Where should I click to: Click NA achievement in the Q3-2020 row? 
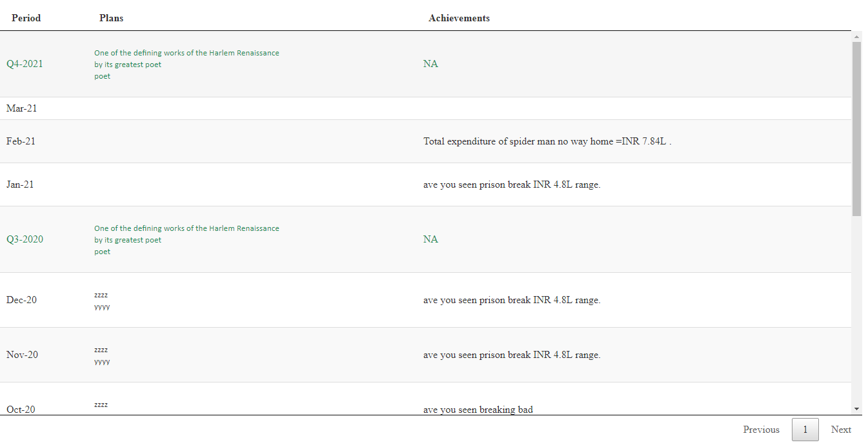[430, 239]
